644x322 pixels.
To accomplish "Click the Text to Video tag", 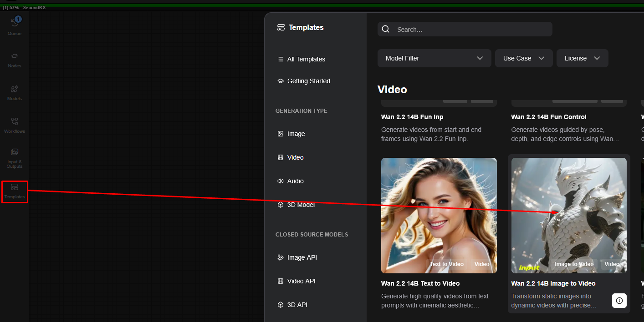I will tap(446, 264).
